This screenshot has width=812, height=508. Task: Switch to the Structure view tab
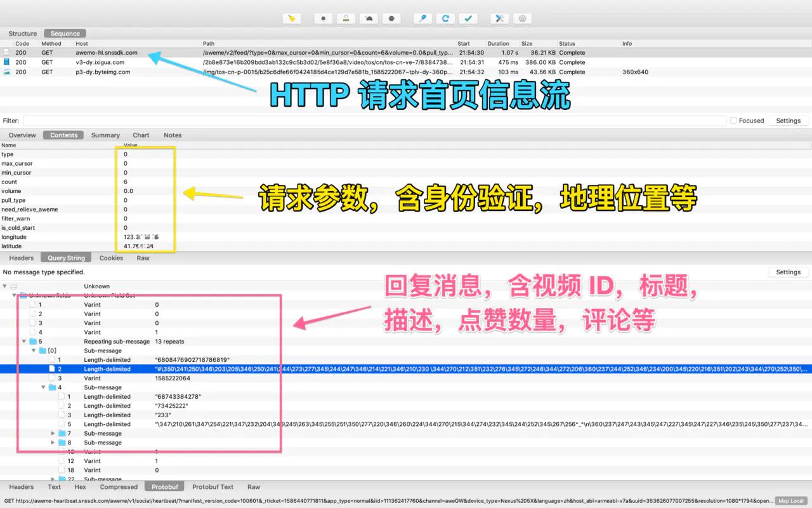23,34
